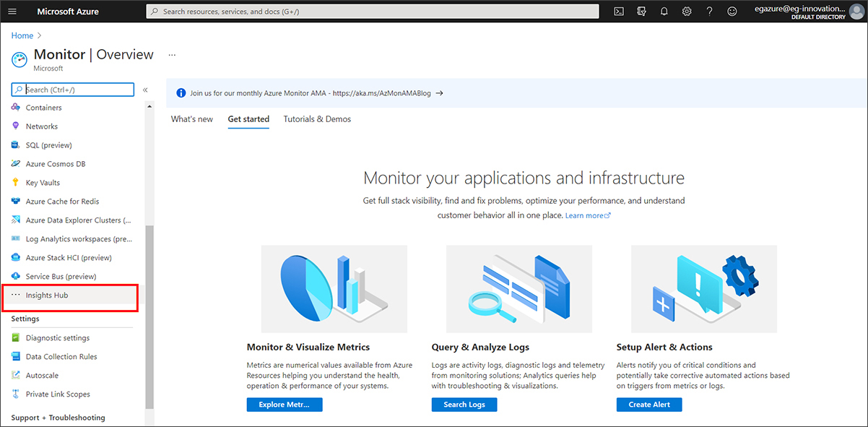This screenshot has width=868, height=427.
Task: Click the account avatar picture
Action: (858, 12)
